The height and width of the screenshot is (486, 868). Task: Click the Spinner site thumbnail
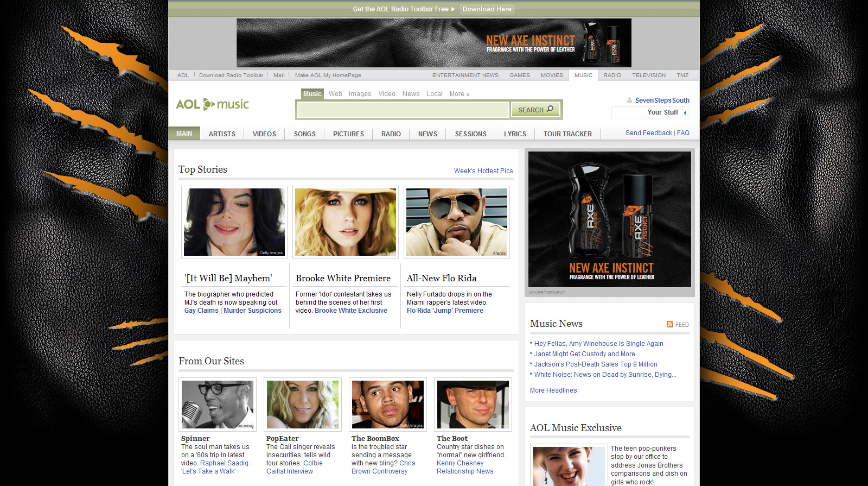point(218,405)
